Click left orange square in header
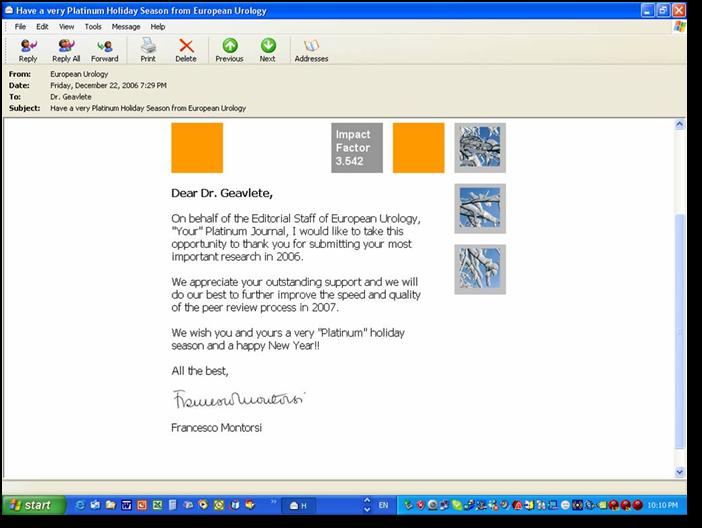 pyautogui.click(x=197, y=148)
